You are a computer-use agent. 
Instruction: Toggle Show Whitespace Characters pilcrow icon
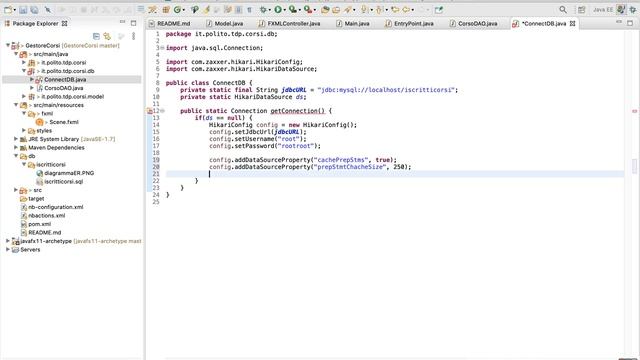249,10
